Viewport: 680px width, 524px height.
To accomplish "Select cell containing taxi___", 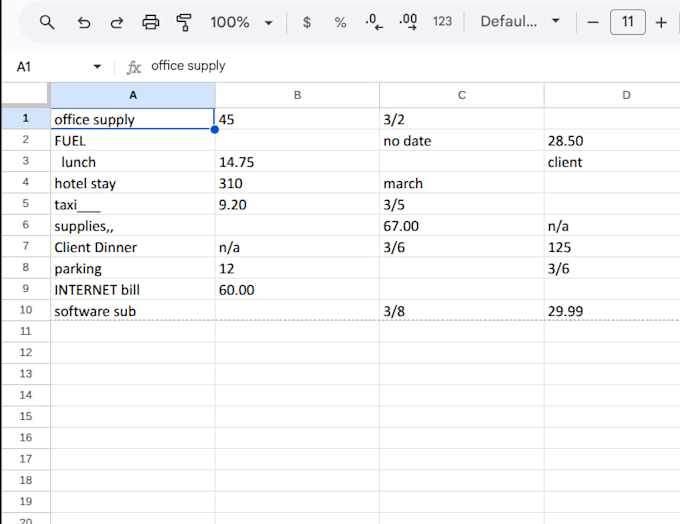I will pyautogui.click(x=133, y=204).
